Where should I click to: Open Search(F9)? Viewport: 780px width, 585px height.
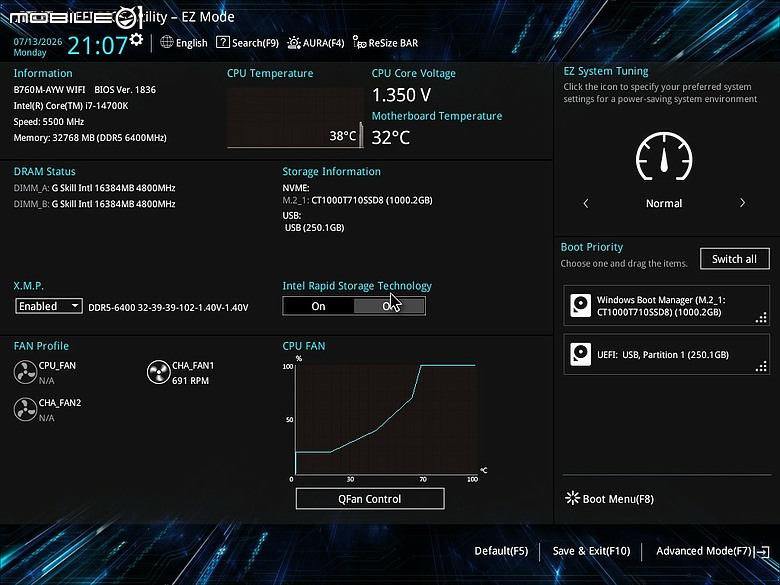point(247,43)
